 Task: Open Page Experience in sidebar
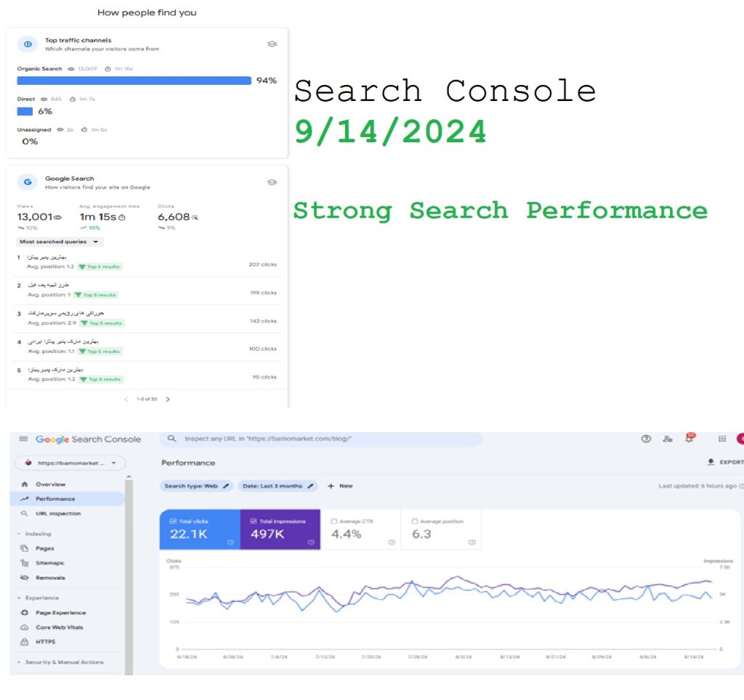coord(67,613)
